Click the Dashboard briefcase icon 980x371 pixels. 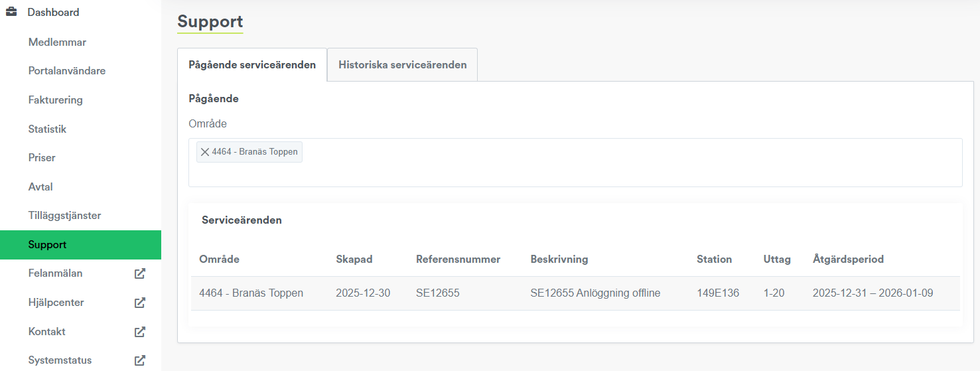(11, 12)
